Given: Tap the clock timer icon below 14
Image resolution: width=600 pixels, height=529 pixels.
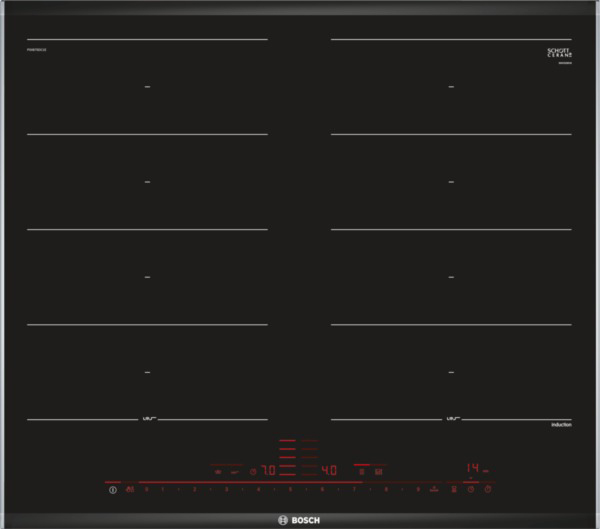Looking at the screenshot, I should (471, 489).
